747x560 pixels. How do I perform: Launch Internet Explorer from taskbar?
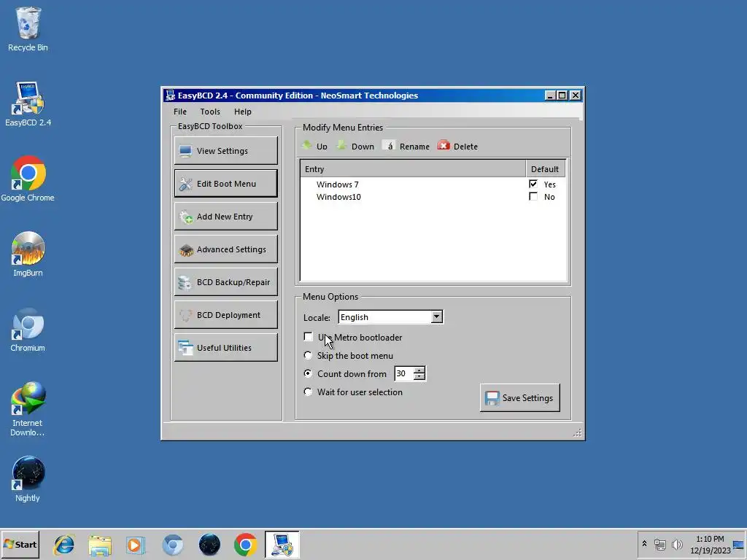[x=64, y=545]
